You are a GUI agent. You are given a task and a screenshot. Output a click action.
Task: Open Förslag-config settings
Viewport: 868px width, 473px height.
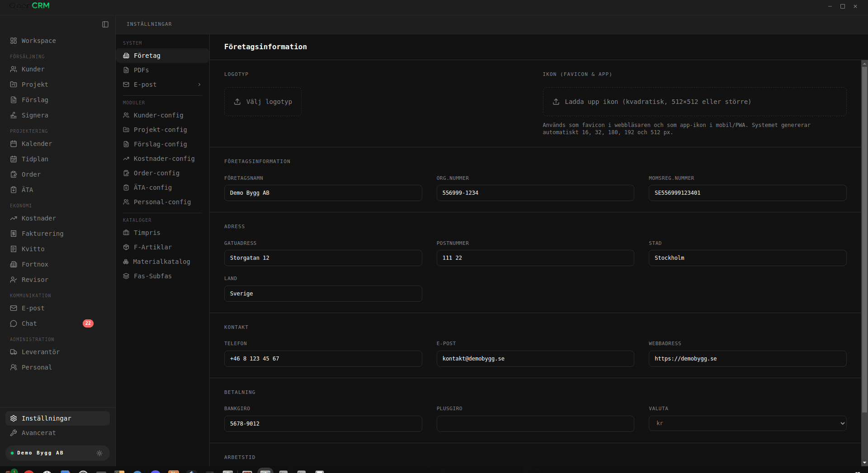tap(163, 144)
